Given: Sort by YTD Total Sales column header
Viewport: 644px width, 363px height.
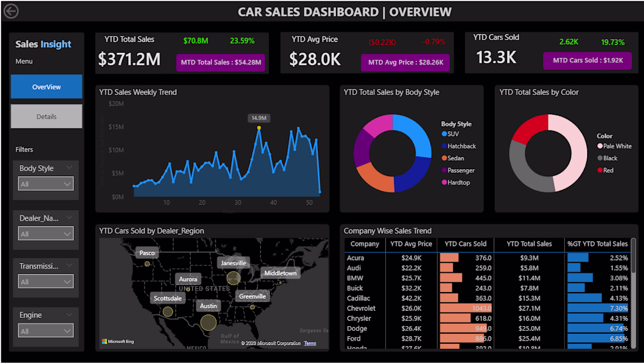Looking at the screenshot, I should pos(529,244).
